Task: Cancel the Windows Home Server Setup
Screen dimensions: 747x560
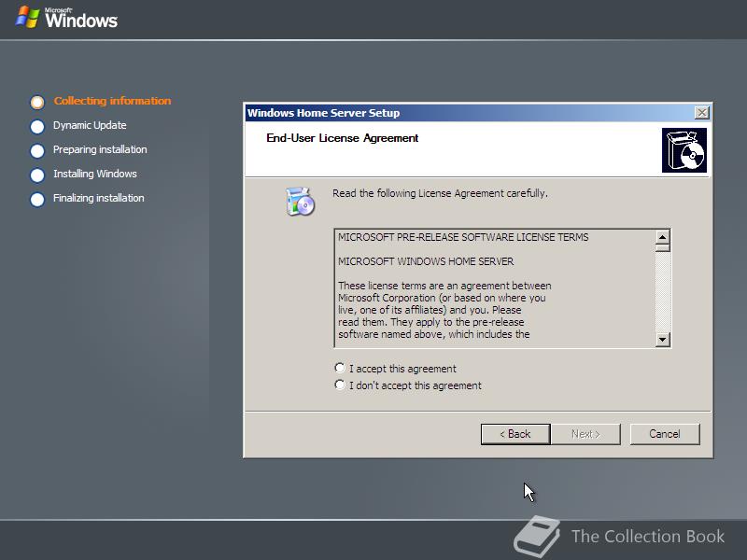Action: click(x=665, y=434)
